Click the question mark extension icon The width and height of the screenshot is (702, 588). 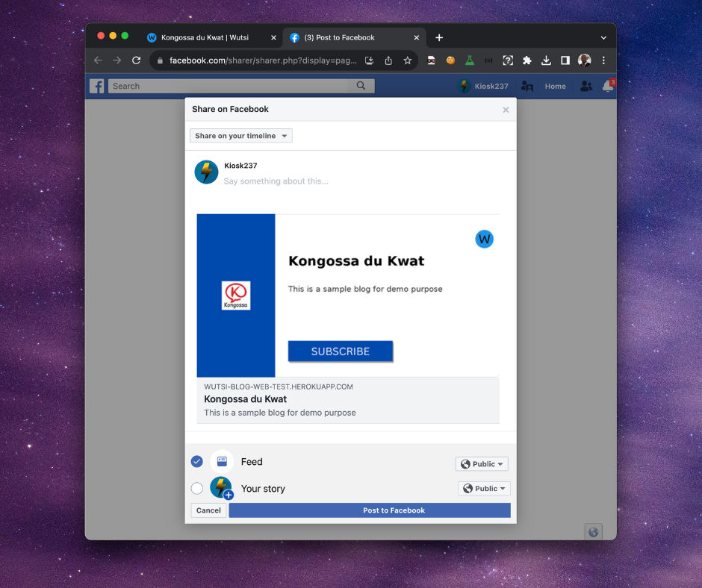[x=508, y=60]
